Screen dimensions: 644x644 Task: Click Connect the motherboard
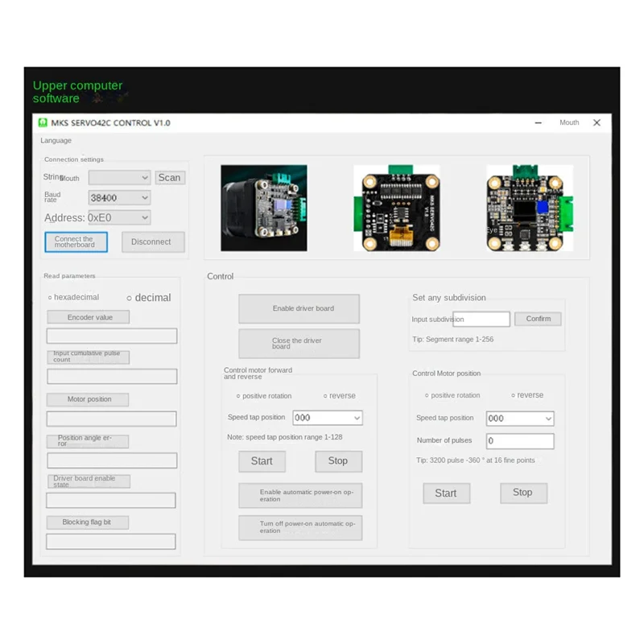(76, 242)
